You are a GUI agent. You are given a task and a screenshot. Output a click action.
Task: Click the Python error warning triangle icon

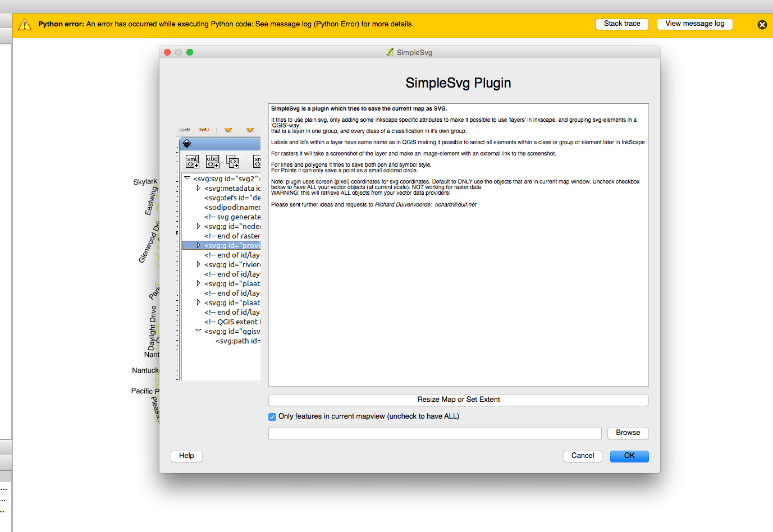pyautogui.click(x=25, y=24)
